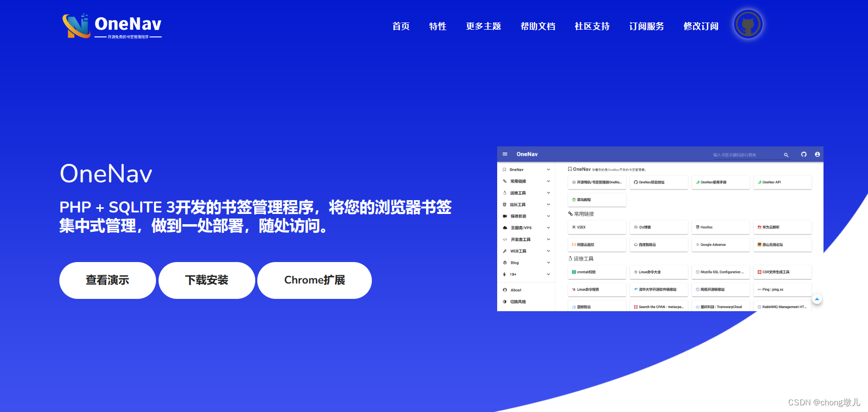
Task: Open the 网易开源镜像站 card in the preview
Action: click(x=721, y=290)
